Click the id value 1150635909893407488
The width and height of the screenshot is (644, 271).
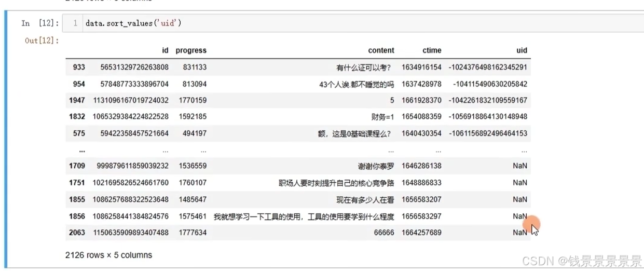[131, 233]
